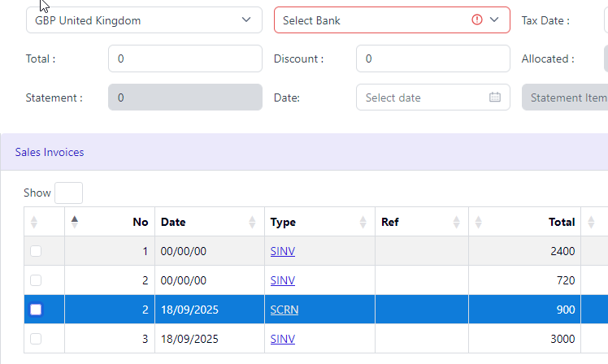Sort table by No column arrow
This screenshot has width=608, height=364.
coord(75,222)
